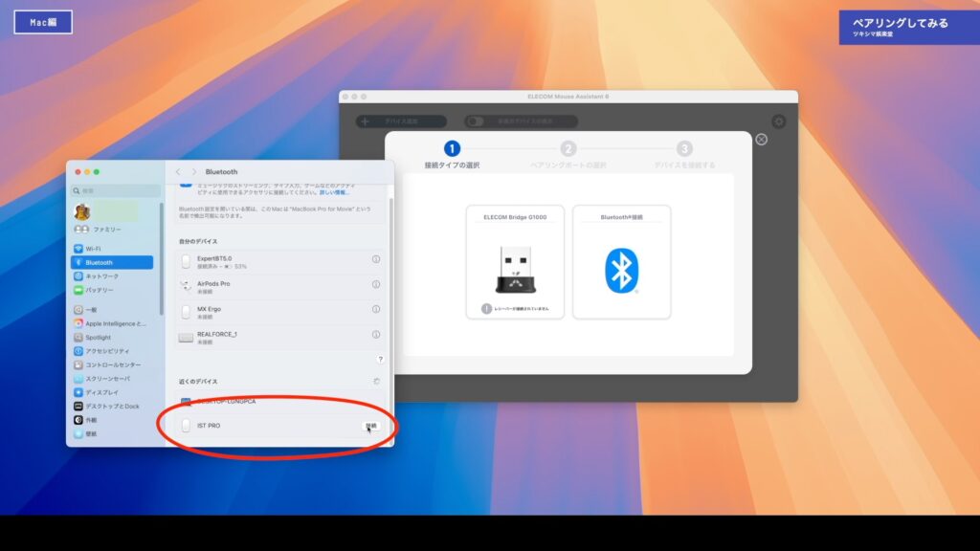
Task: Go back in System Settings
Action: [178, 172]
